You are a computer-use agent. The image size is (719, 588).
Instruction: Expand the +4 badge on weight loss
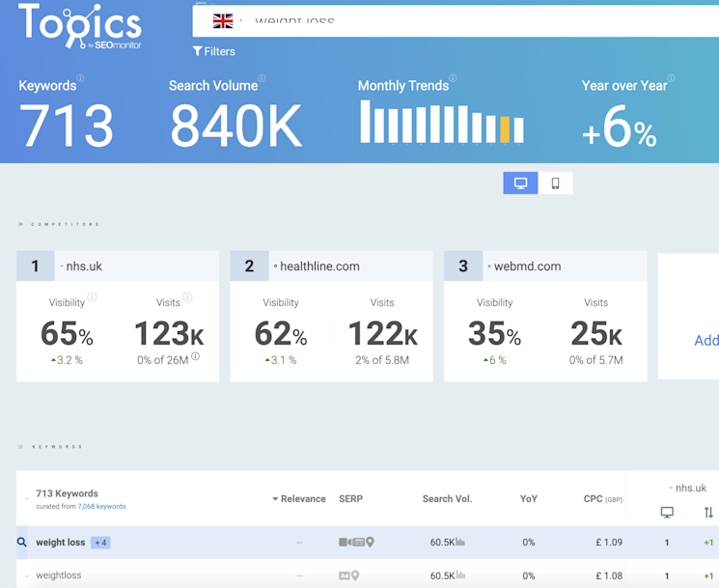pos(100,543)
